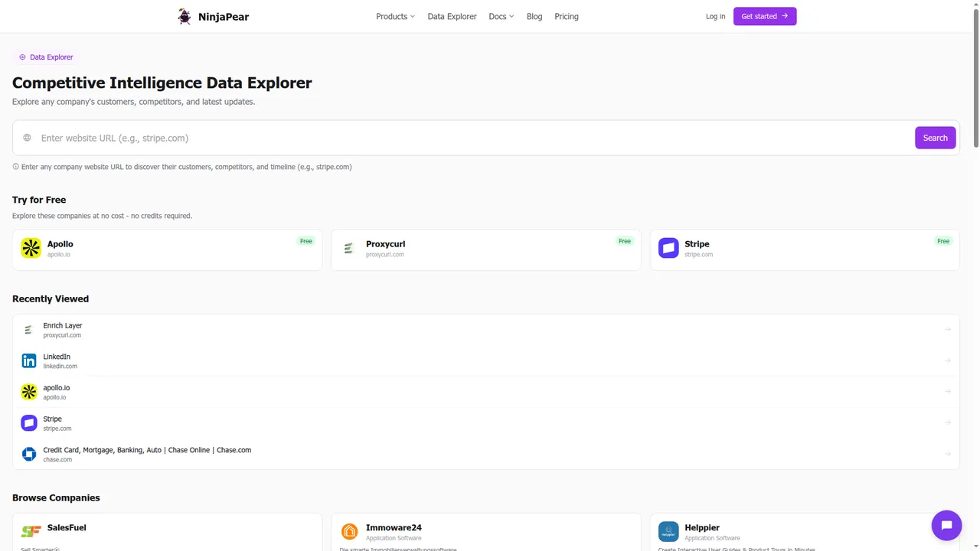Click the globe icon in search field
This screenshot has height=551, width=980.
(x=27, y=138)
